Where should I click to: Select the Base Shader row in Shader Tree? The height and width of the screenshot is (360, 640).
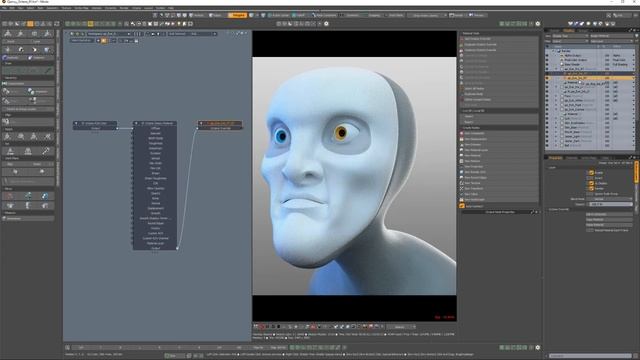click(x=590, y=64)
